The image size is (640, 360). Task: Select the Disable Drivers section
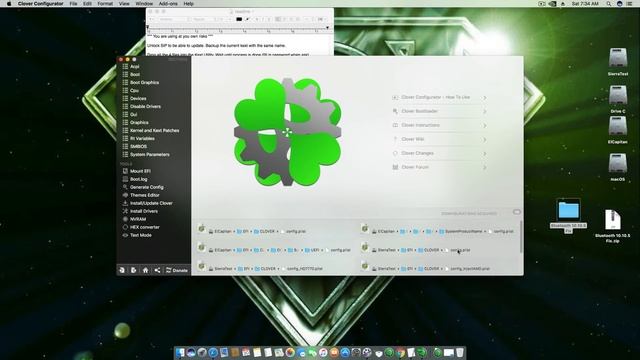pos(145,107)
